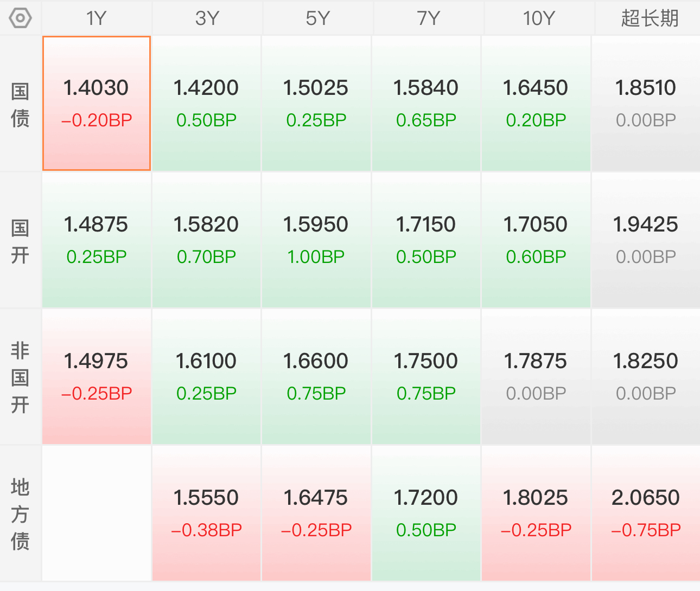Viewport: 700px width, 591px height.
Task: Click the hexagon settings icon
Action: click(21, 18)
